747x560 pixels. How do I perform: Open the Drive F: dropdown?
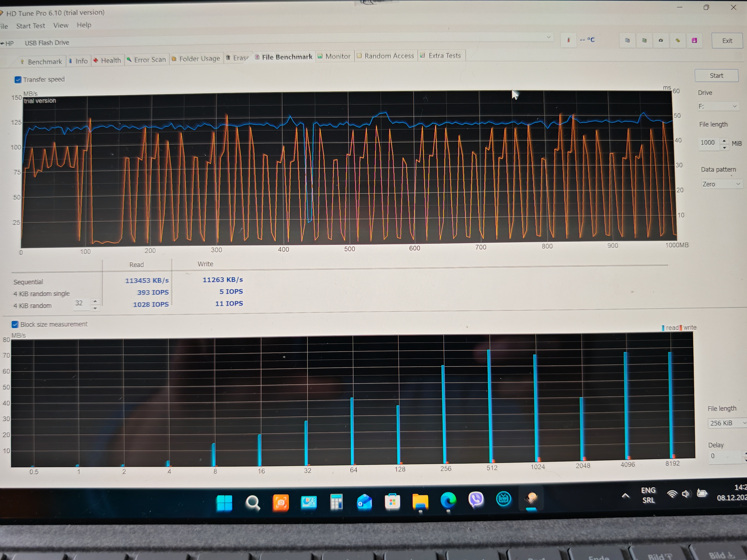click(718, 106)
